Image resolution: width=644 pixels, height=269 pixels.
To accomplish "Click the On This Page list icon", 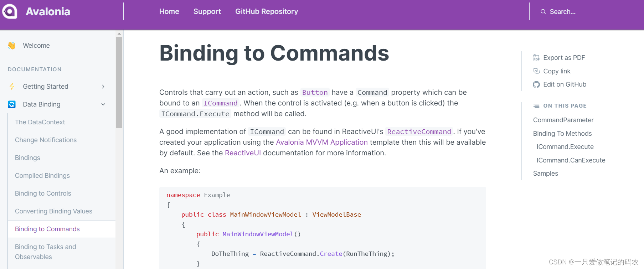I will (536, 106).
